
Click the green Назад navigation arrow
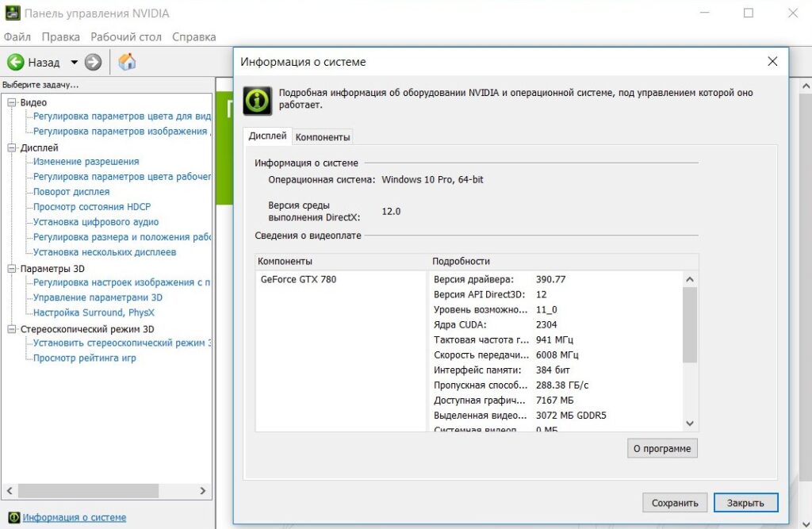coord(17,63)
